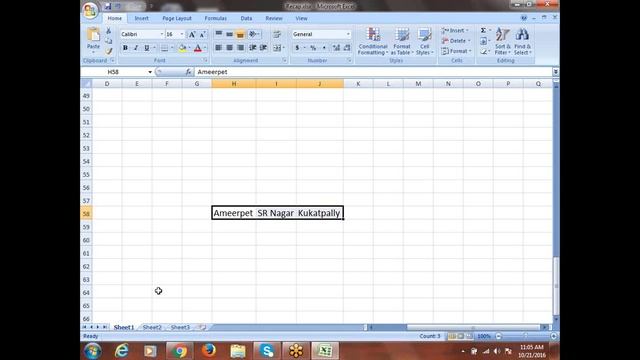Click Format in Cells group
The height and width of the screenshot is (360, 640).
point(456,51)
